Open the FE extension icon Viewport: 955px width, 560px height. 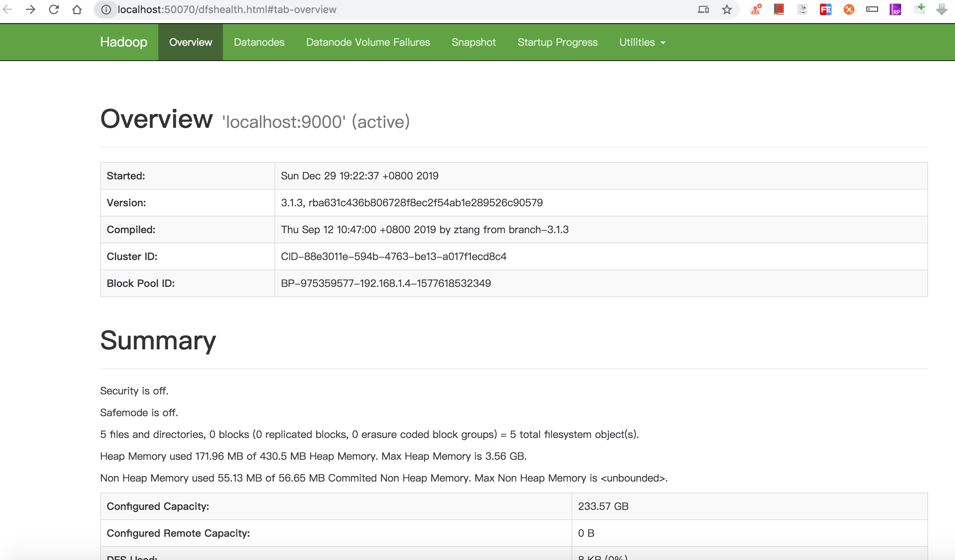(825, 9)
